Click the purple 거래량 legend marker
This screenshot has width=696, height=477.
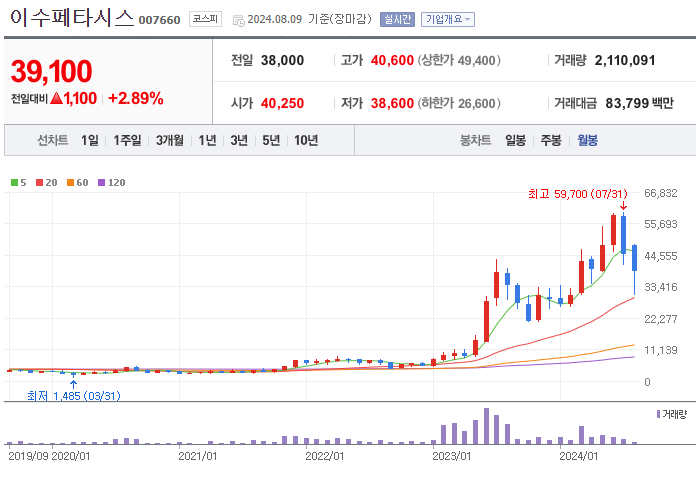658,414
